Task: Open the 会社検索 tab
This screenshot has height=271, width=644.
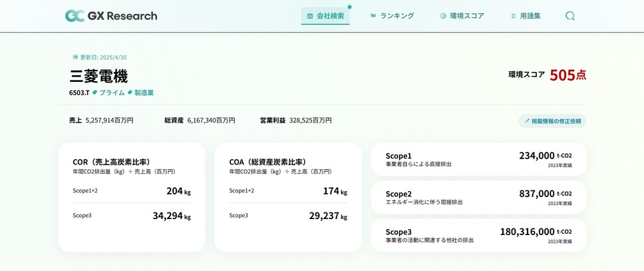Action: click(x=325, y=16)
